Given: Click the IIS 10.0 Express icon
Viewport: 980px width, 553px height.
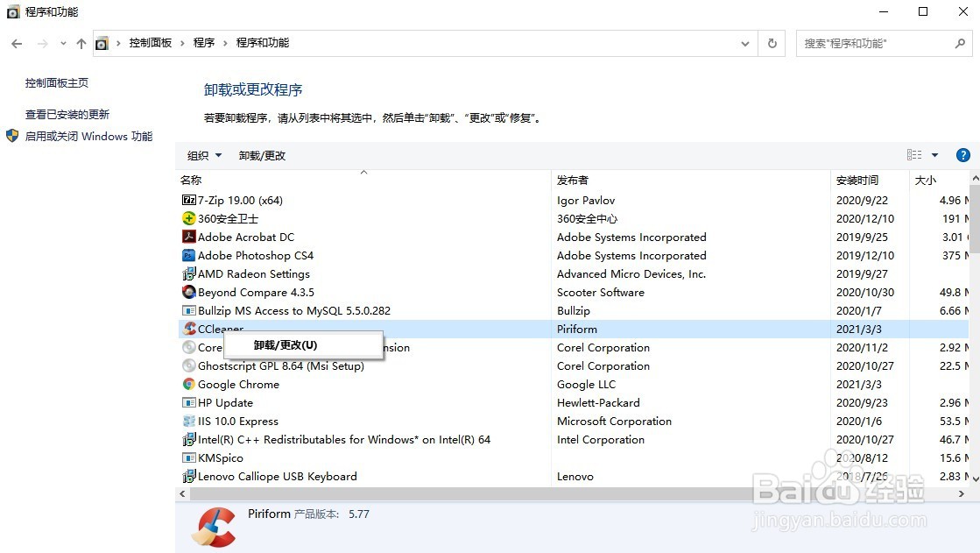Looking at the screenshot, I should 189,421.
